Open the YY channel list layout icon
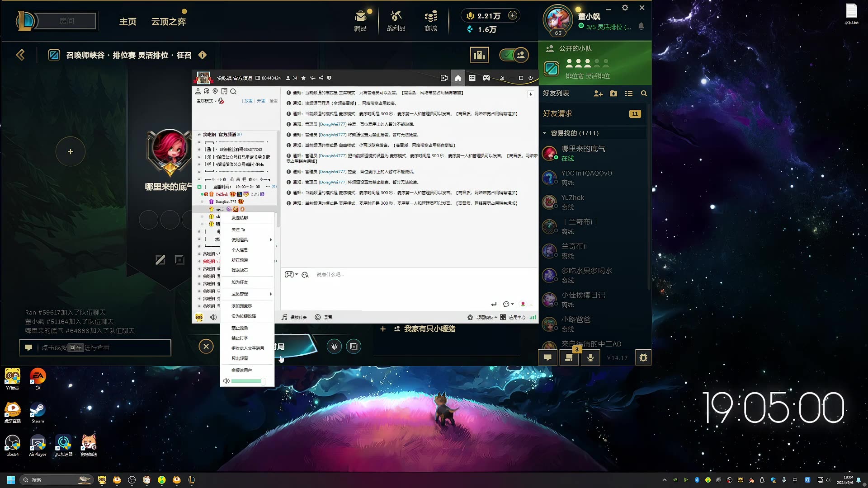Image resolution: width=868 pixels, height=488 pixels. tap(472, 78)
